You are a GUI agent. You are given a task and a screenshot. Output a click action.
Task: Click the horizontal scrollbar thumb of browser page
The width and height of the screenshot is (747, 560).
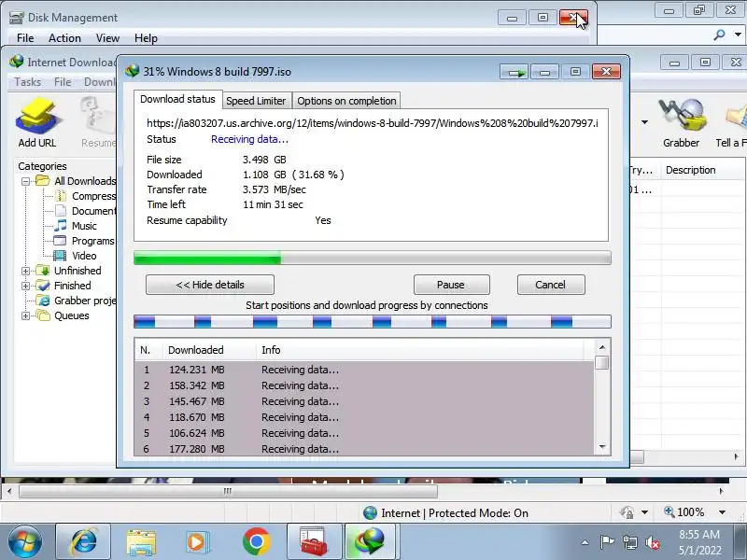(x=228, y=491)
